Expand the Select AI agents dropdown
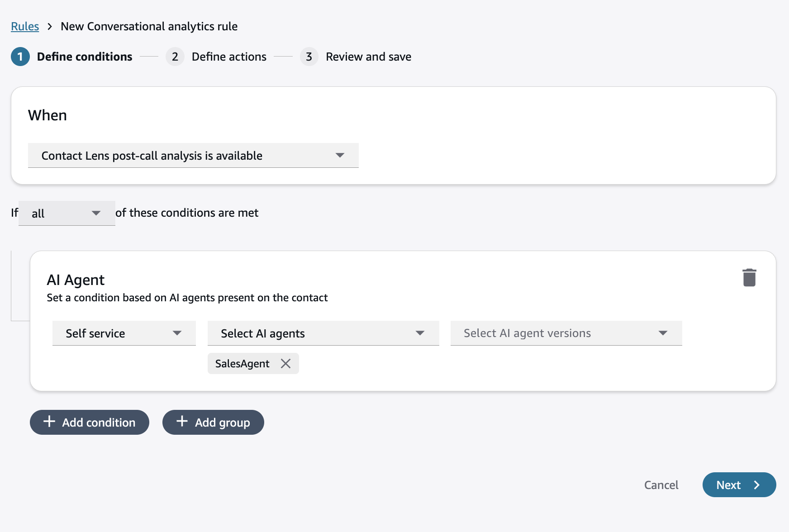The image size is (789, 532). click(x=323, y=333)
